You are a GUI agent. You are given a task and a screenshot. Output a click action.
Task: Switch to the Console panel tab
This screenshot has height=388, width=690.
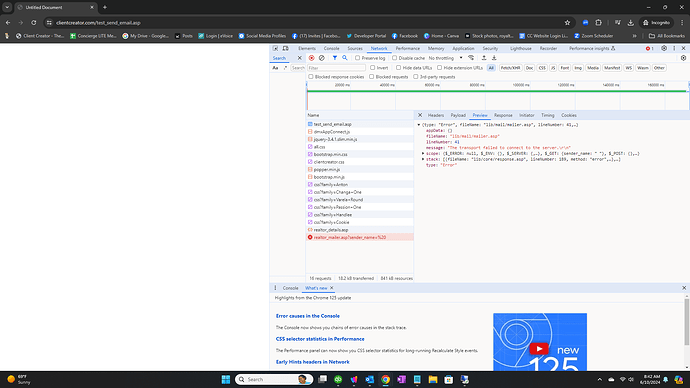pos(331,48)
